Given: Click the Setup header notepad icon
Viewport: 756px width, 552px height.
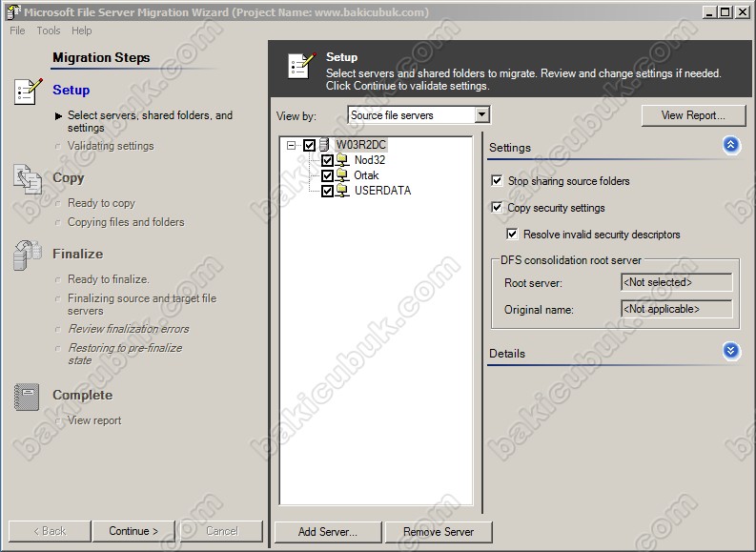Looking at the screenshot, I should coord(302,65).
